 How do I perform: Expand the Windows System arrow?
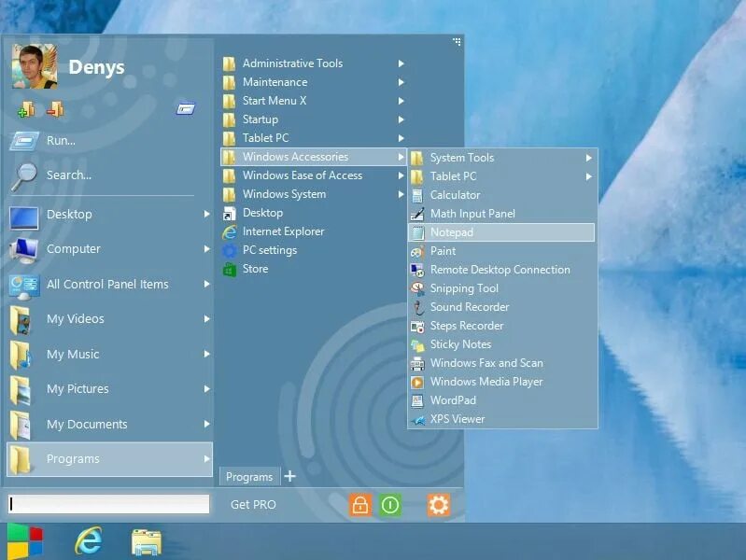pyautogui.click(x=401, y=194)
